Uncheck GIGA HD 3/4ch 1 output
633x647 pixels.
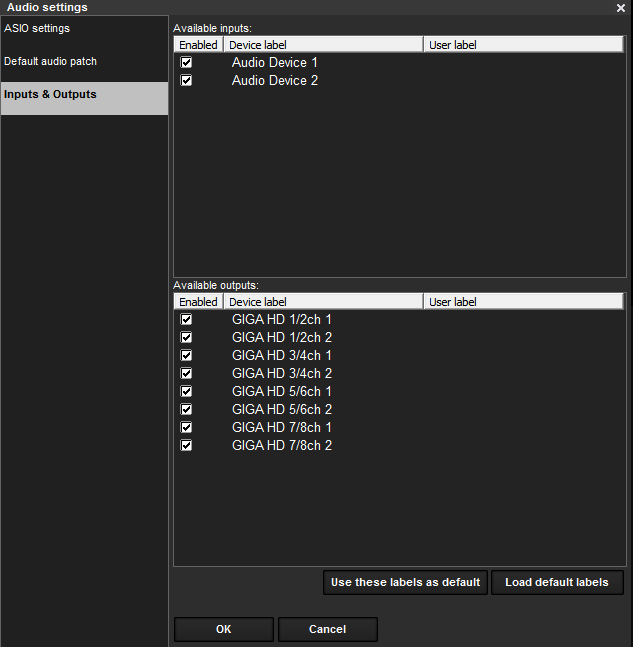tap(186, 356)
